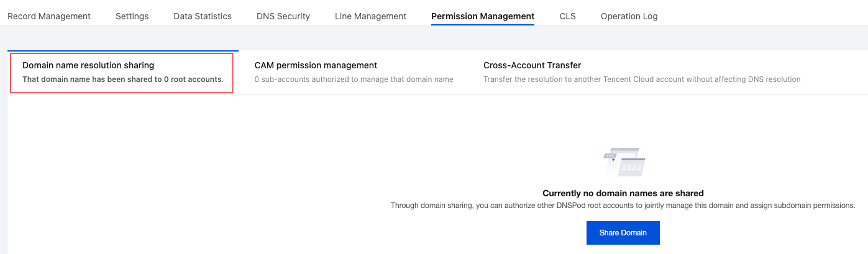
Task: View the Operation Log tab
Action: point(629,16)
